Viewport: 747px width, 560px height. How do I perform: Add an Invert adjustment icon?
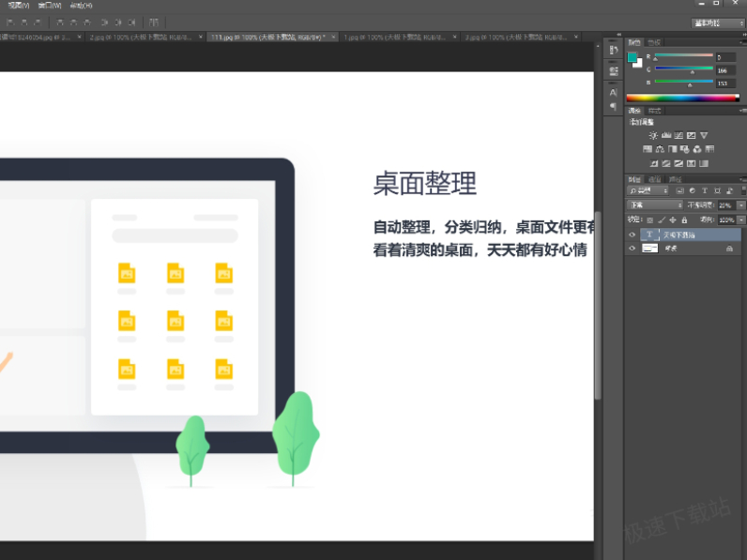tap(654, 163)
